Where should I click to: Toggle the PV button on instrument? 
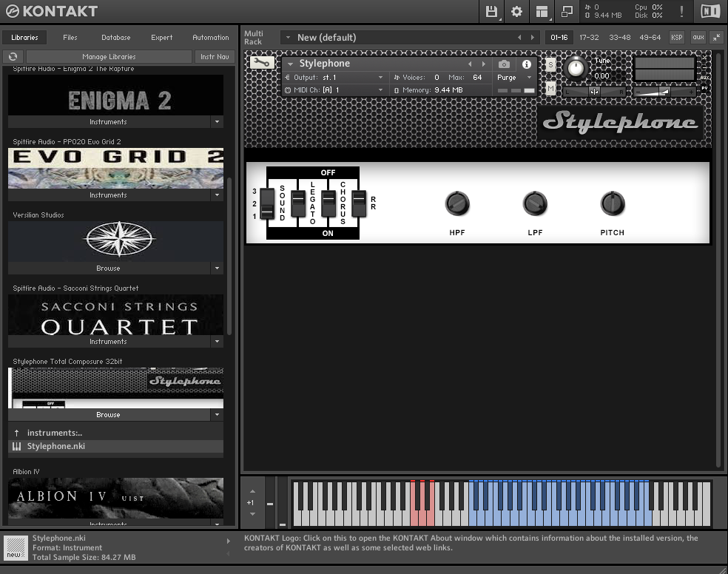point(705,88)
